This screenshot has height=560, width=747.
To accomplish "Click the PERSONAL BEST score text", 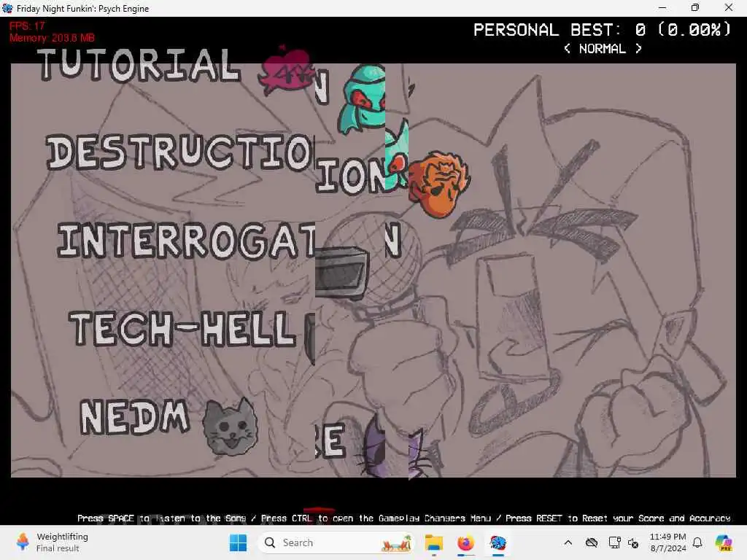I will (x=602, y=30).
